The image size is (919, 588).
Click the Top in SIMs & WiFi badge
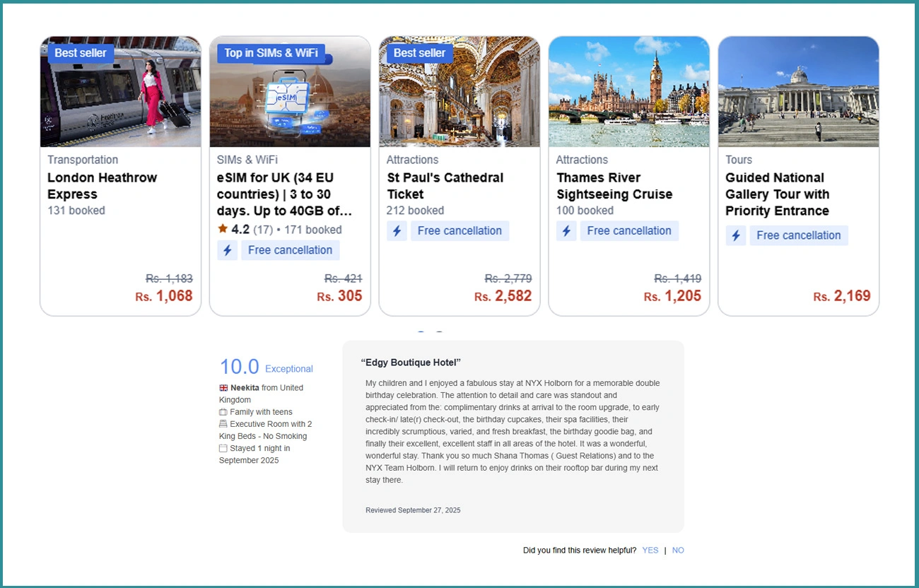tap(271, 53)
